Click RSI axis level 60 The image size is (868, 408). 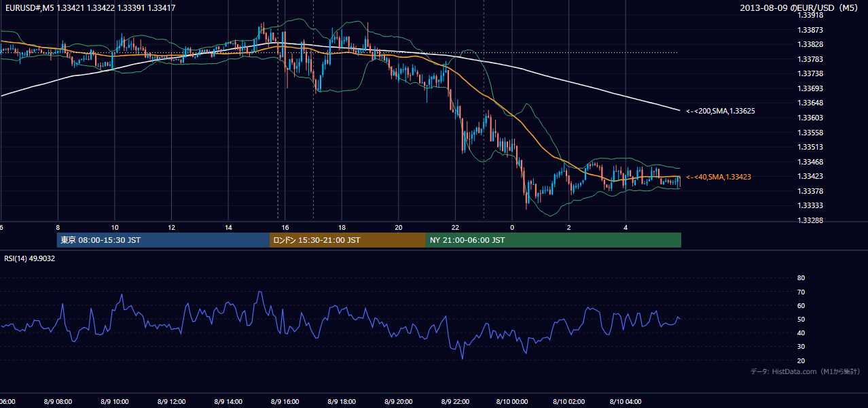coord(801,305)
